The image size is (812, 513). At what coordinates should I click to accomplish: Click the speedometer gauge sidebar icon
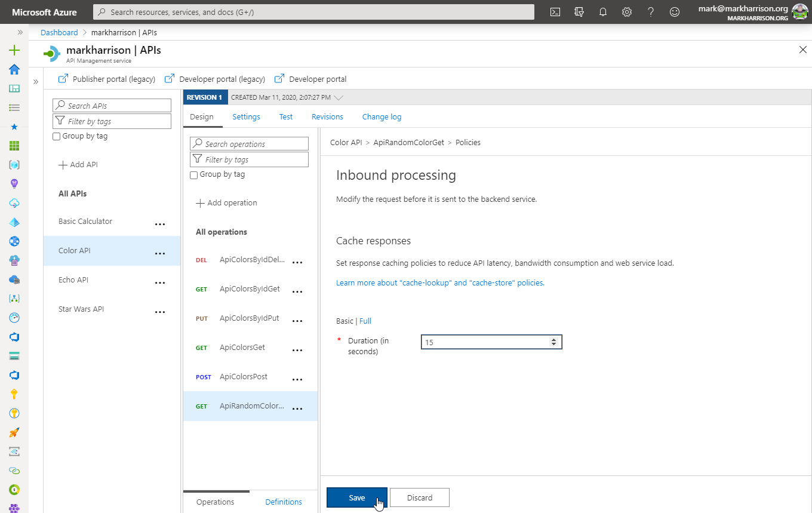(x=14, y=318)
